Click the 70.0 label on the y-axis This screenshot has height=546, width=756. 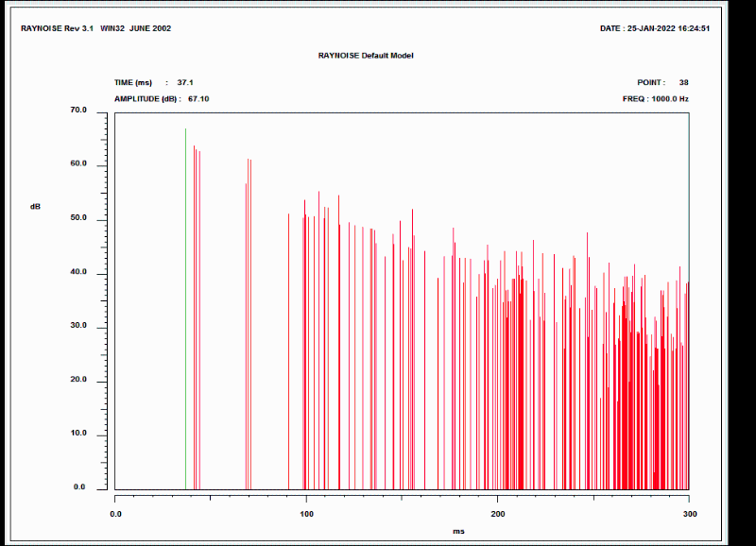click(x=78, y=111)
